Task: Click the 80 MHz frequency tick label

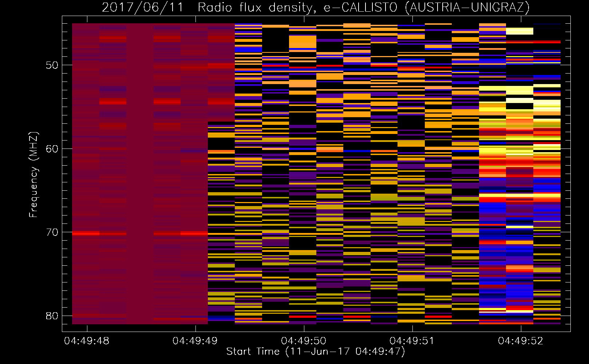Action: click(52, 316)
